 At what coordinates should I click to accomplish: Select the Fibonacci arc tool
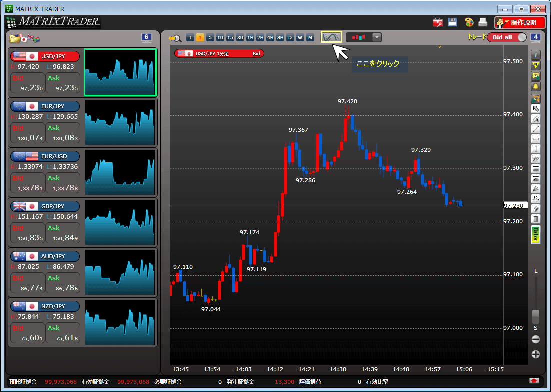pyautogui.click(x=535, y=159)
